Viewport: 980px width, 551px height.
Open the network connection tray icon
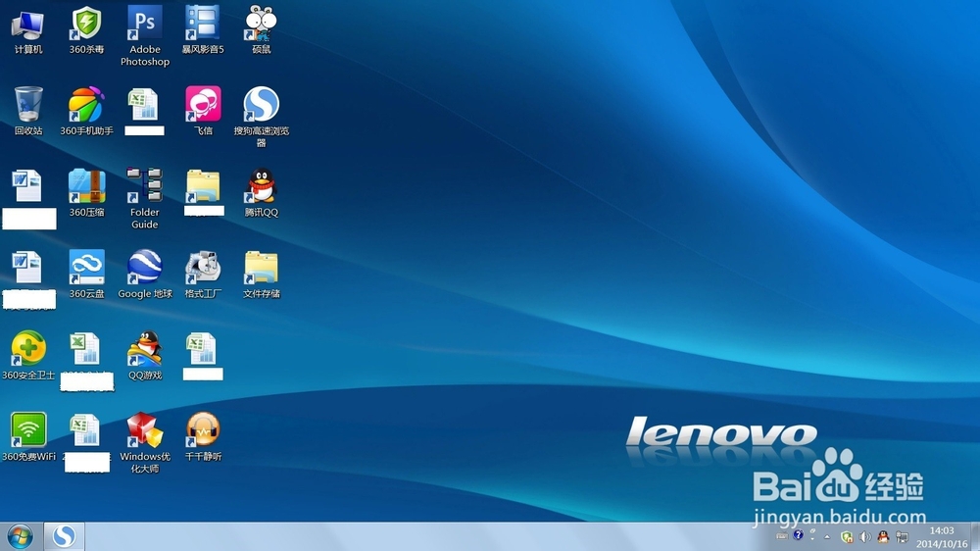pyautogui.click(x=902, y=536)
